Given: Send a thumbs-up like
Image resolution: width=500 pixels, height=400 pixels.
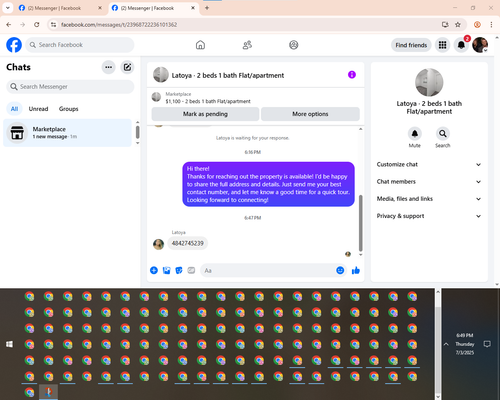Looking at the screenshot, I should [x=356, y=270].
